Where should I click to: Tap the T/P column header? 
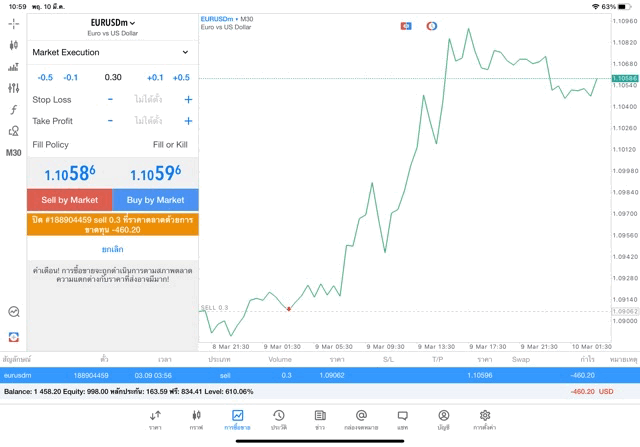coord(438,360)
